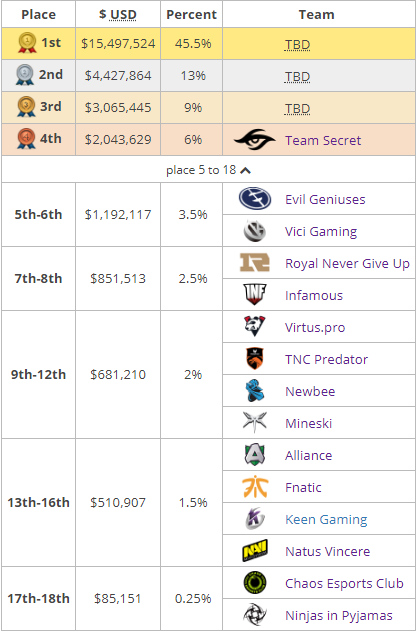The width and height of the screenshot is (416, 632).
Task: Open Ninjas in Pyjamas team link
Action: (339, 615)
